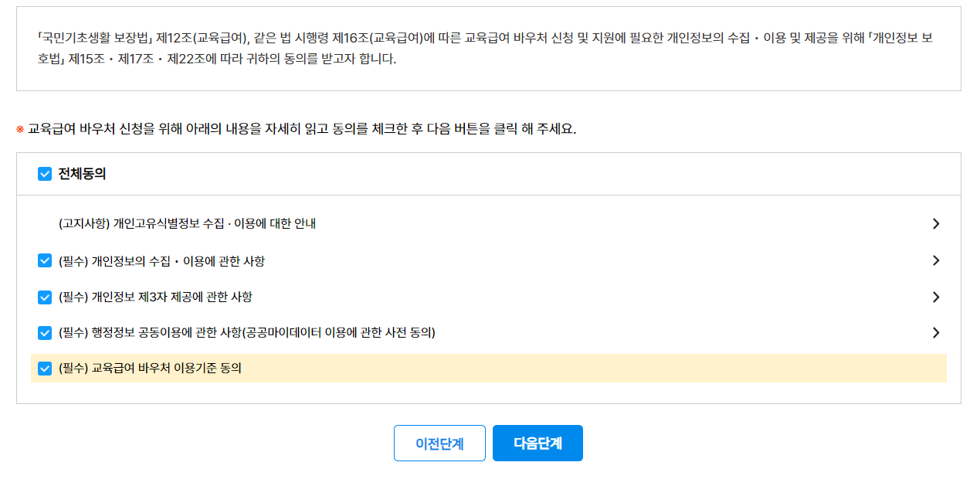Toggle the master agreement checkbox again
Screen dimensions: 980x486
click(x=45, y=174)
